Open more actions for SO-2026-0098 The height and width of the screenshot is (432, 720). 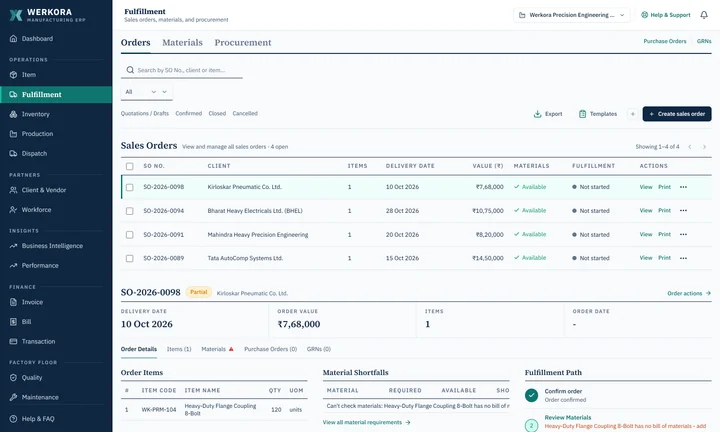pyautogui.click(x=683, y=187)
